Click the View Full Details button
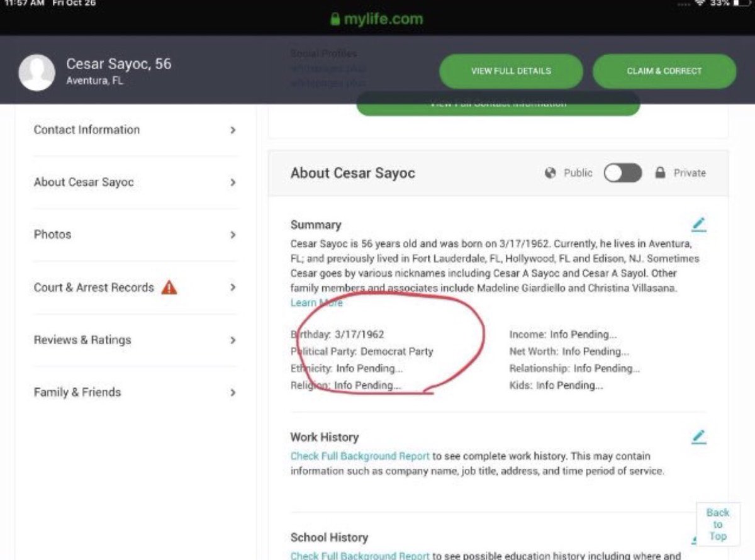This screenshot has height=560, width=755. pyautogui.click(x=511, y=71)
